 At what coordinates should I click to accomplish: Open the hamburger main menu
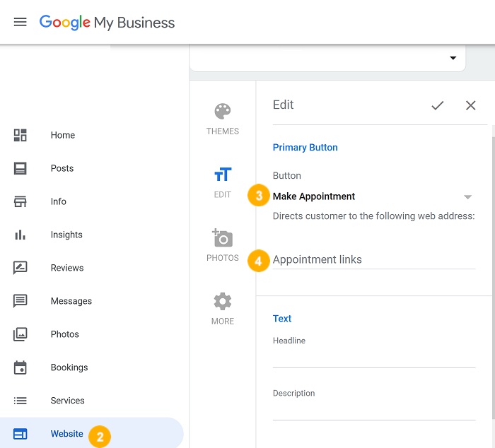tap(21, 22)
